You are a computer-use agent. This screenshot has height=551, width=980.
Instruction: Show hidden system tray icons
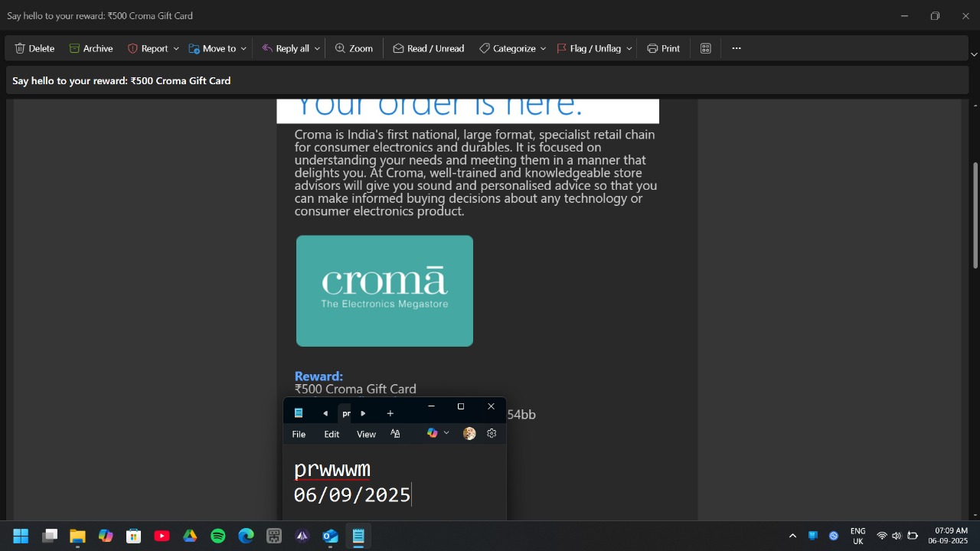click(792, 536)
